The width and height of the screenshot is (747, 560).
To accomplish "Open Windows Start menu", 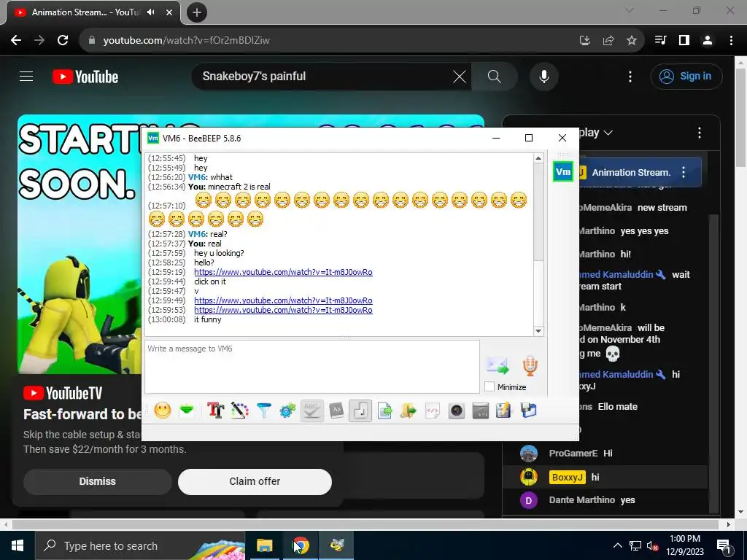I will [x=18, y=545].
